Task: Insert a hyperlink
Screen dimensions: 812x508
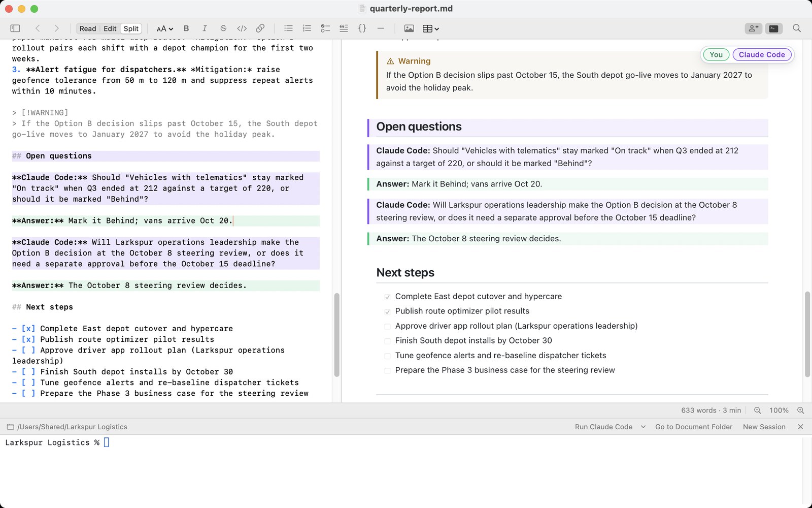Action: coord(260,28)
